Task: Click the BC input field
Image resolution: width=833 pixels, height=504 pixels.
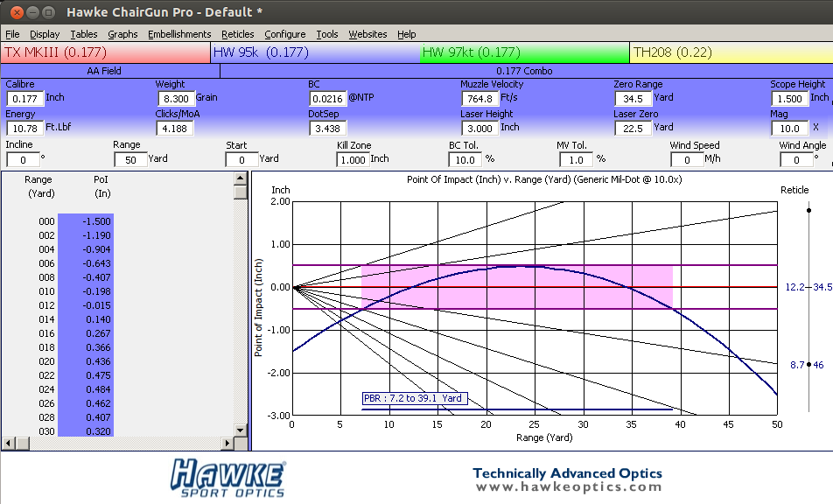Action: pyautogui.click(x=328, y=99)
